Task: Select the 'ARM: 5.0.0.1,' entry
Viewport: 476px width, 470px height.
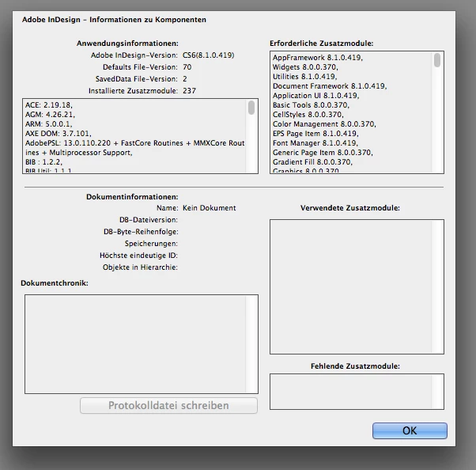Action: coord(49,123)
